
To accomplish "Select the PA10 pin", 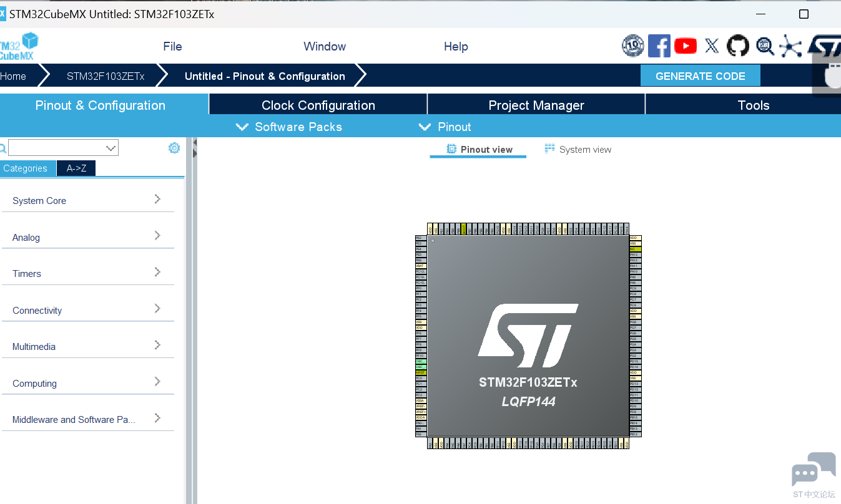I will click(x=635, y=271).
